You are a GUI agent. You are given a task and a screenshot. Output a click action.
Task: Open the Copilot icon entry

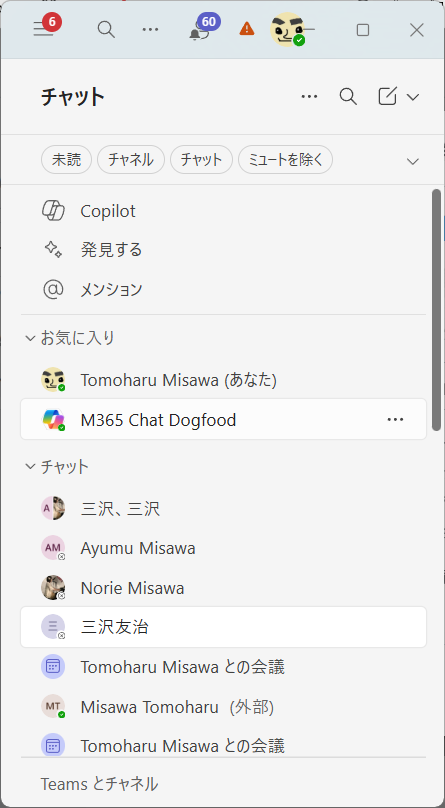(x=53, y=211)
